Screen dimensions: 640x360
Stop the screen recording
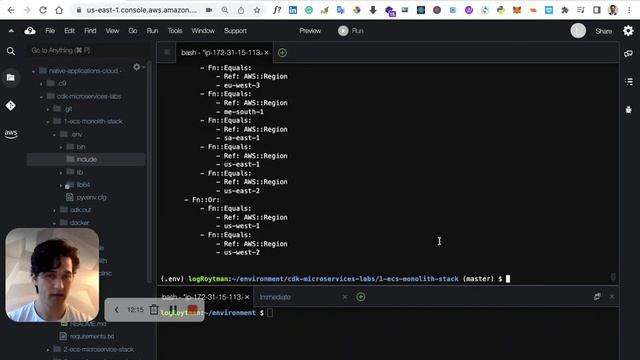click(x=193, y=310)
